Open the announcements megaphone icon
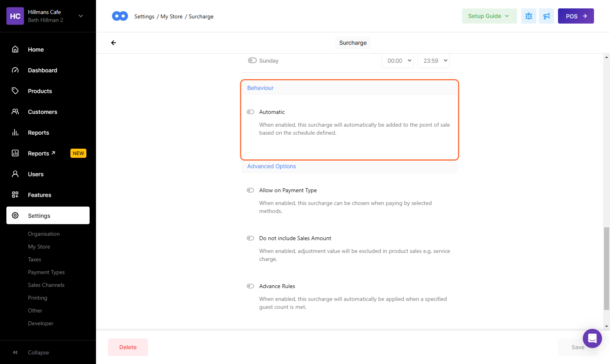The height and width of the screenshot is (364, 610). tap(546, 16)
